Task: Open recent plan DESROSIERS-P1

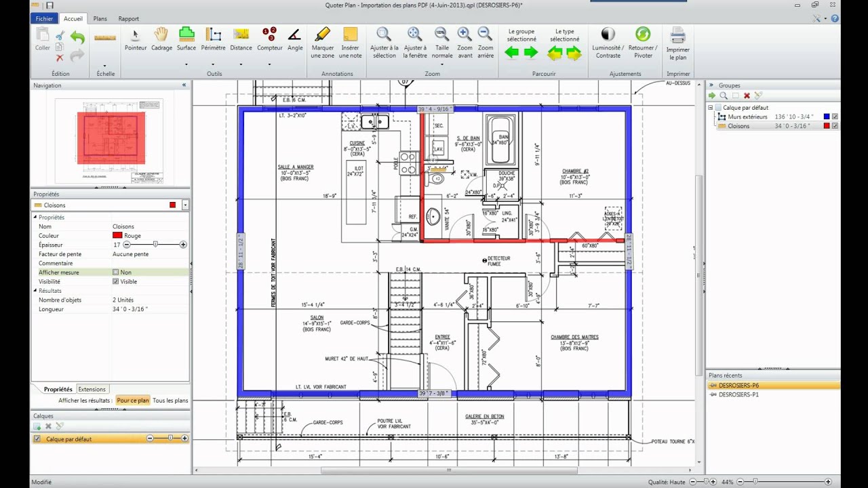Action: point(738,394)
